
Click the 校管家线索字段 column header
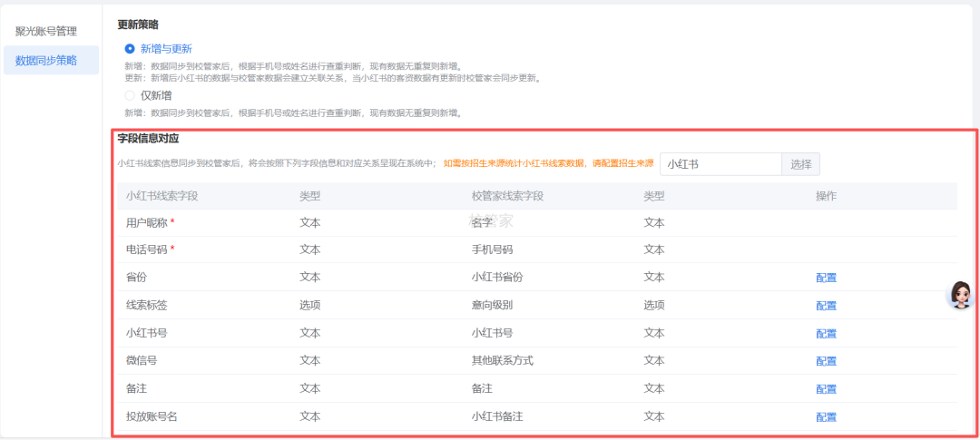click(507, 196)
